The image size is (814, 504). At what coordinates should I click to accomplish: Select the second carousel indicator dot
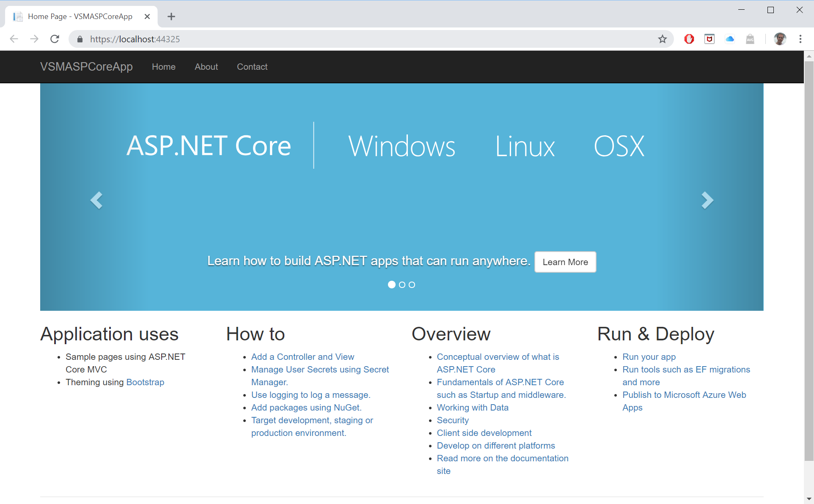click(x=402, y=285)
